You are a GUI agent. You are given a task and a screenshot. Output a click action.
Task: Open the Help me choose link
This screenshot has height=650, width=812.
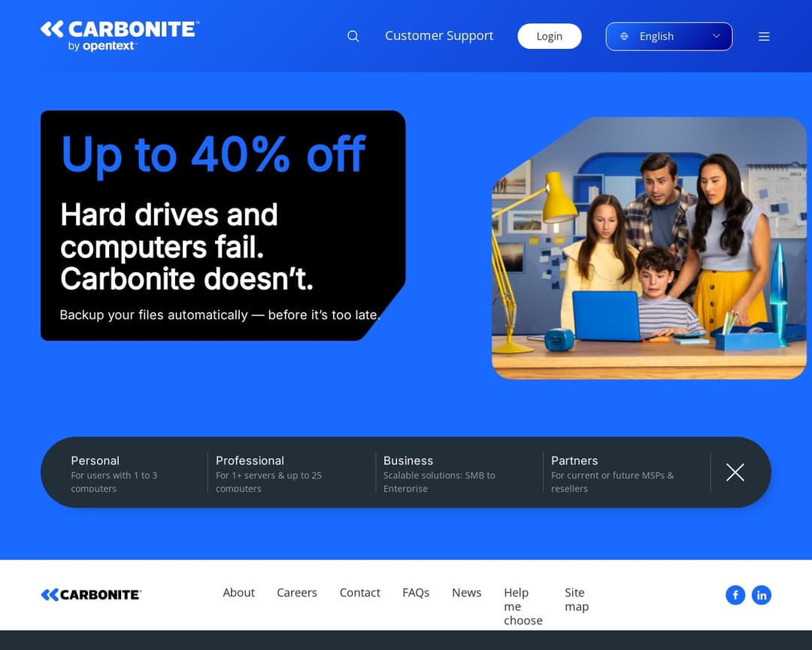click(523, 606)
